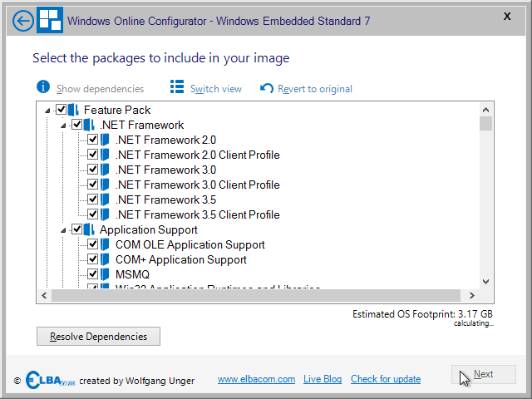Viewport: 532px width, 399px height.
Task: Click the Application Support group icon
Action: click(x=89, y=229)
